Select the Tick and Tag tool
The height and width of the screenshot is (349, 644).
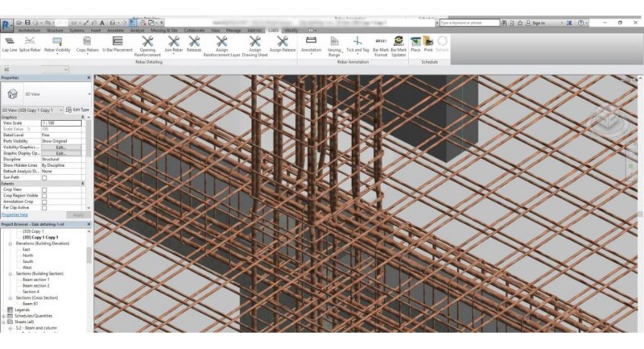357,44
